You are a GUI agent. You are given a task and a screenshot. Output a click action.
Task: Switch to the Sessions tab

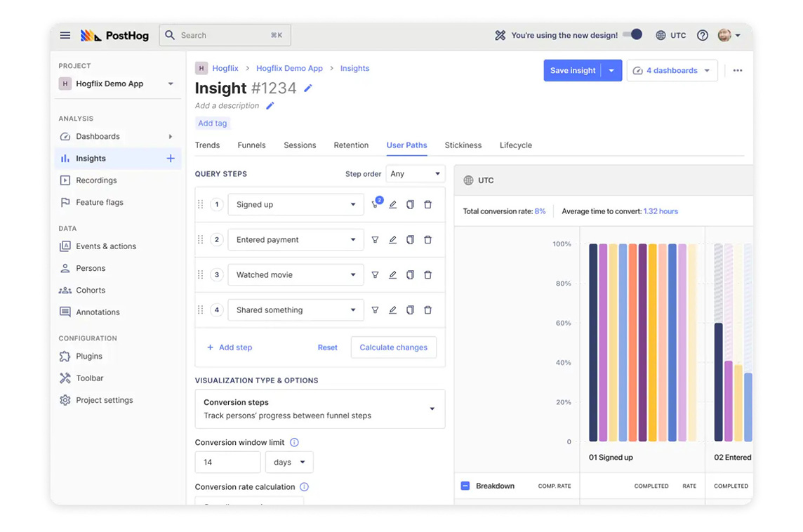click(300, 145)
